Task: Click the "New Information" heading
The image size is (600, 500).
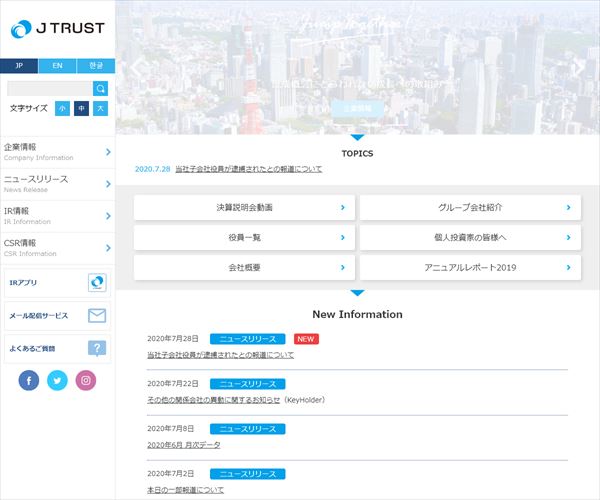Action: 357,314
